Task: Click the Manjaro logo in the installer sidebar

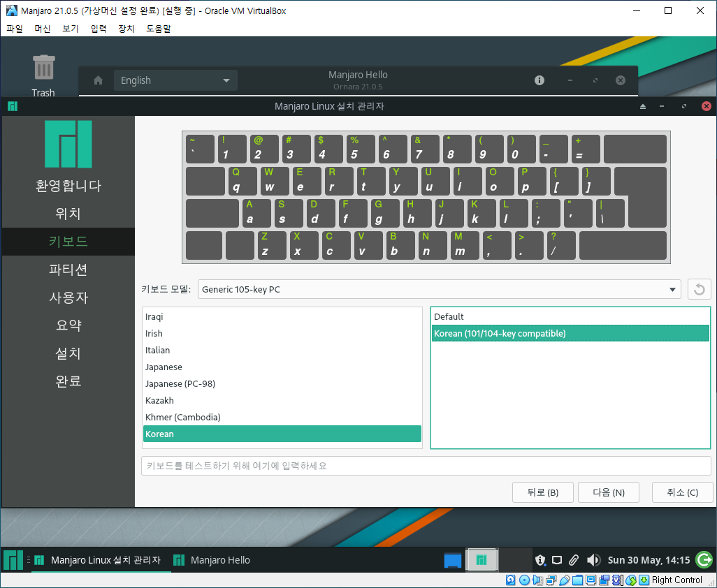Action: tap(68, 144)
